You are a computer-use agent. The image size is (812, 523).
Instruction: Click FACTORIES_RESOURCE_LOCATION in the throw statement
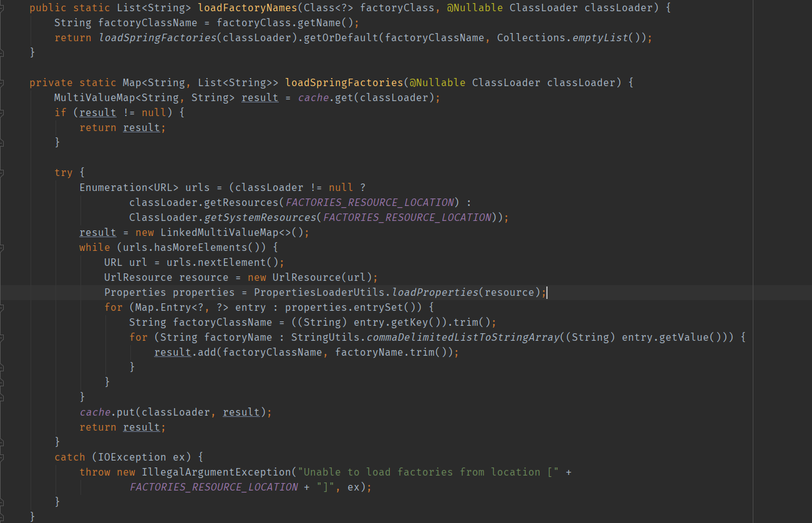point(213,487)
